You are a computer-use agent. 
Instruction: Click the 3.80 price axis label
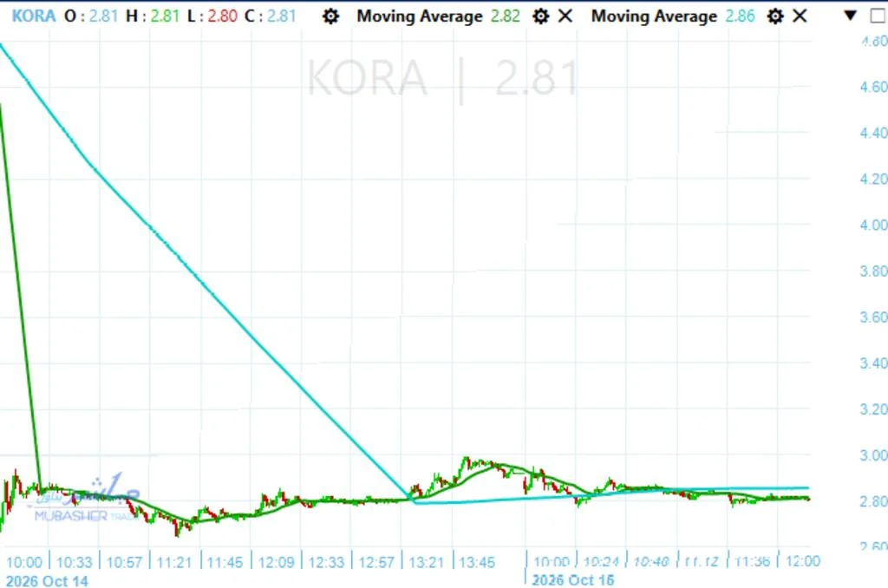click(873, 271)
